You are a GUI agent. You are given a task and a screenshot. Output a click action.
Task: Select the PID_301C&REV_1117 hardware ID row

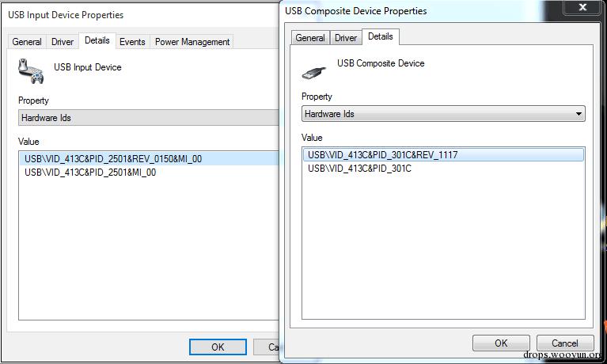[383, 155]
